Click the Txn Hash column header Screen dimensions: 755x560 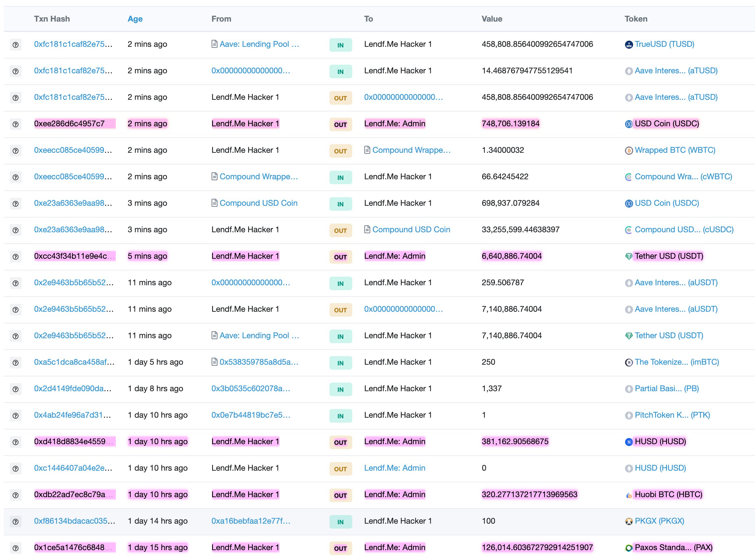click(52, 19)
